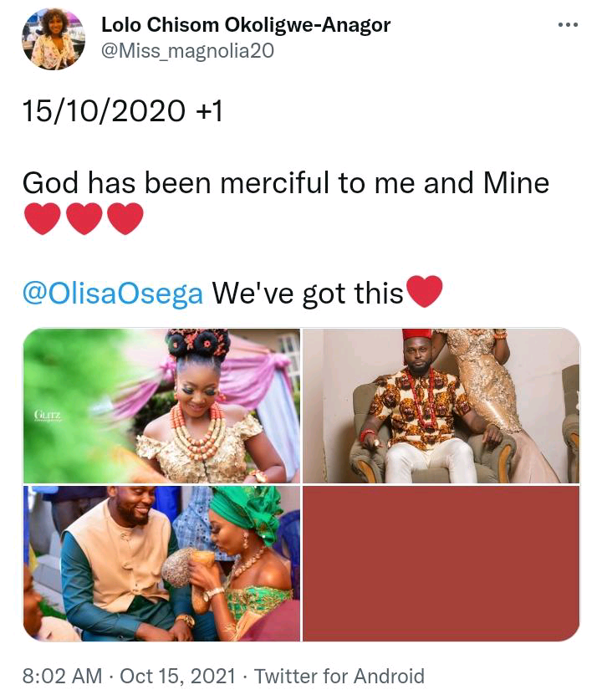Click the middle heart in the three-heart row
This screenshot has width=602, height=700.
click(84, 219)
